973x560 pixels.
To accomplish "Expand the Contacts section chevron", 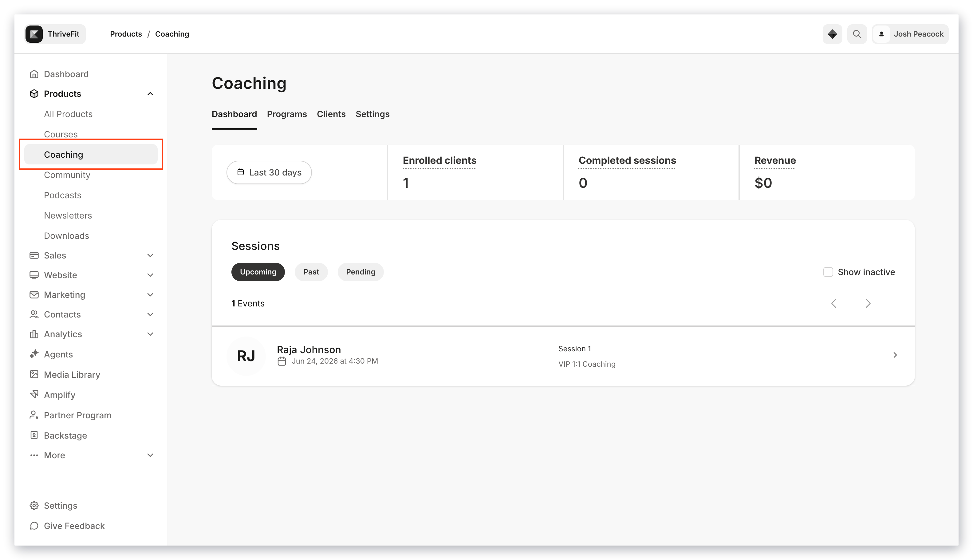I will [150, 314].
